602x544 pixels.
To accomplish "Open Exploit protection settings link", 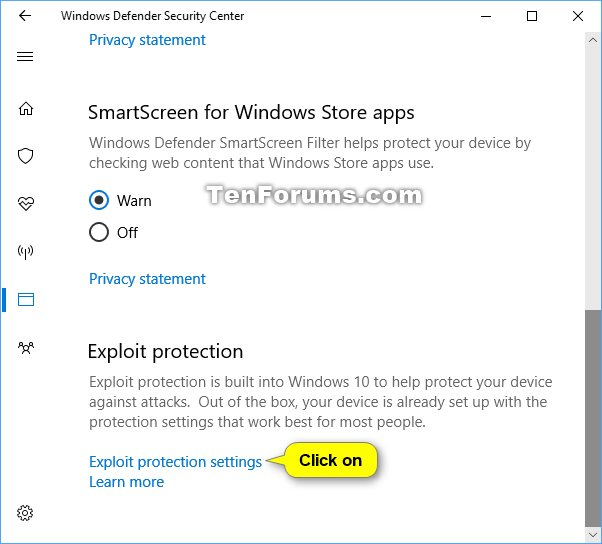I will [175, 462].
